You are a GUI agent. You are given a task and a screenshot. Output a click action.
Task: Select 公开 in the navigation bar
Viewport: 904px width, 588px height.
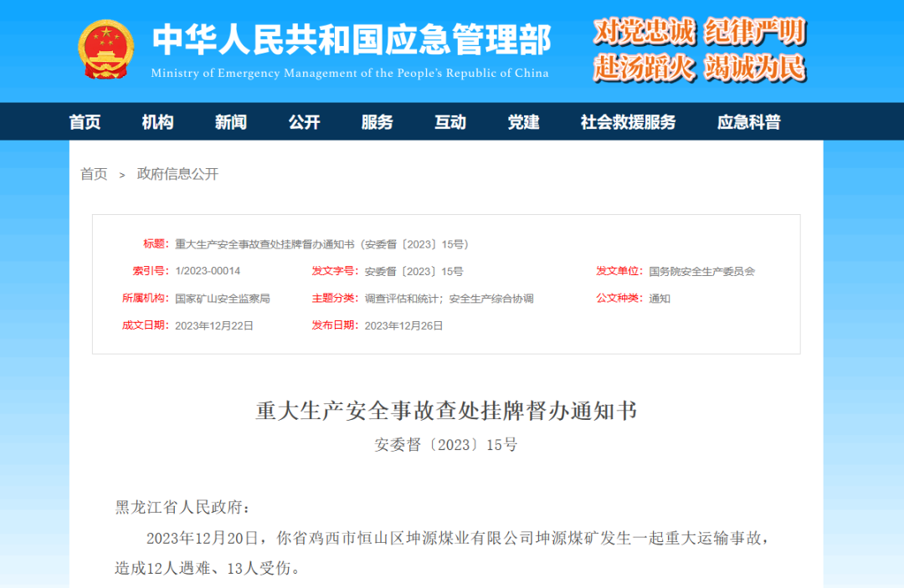point(304,122)
